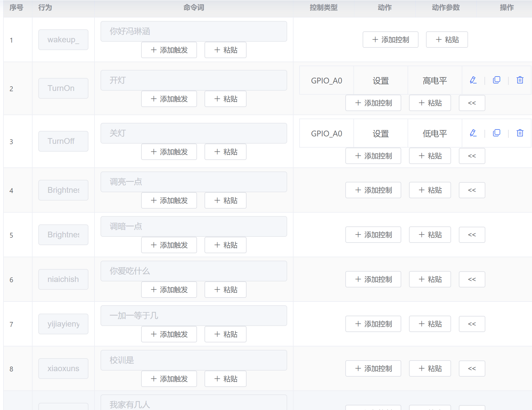This screenshot has height=410, width=532.
Task: Delete the TurnOff row's GPIO_A0 control
Action: (x=520, y=133)
